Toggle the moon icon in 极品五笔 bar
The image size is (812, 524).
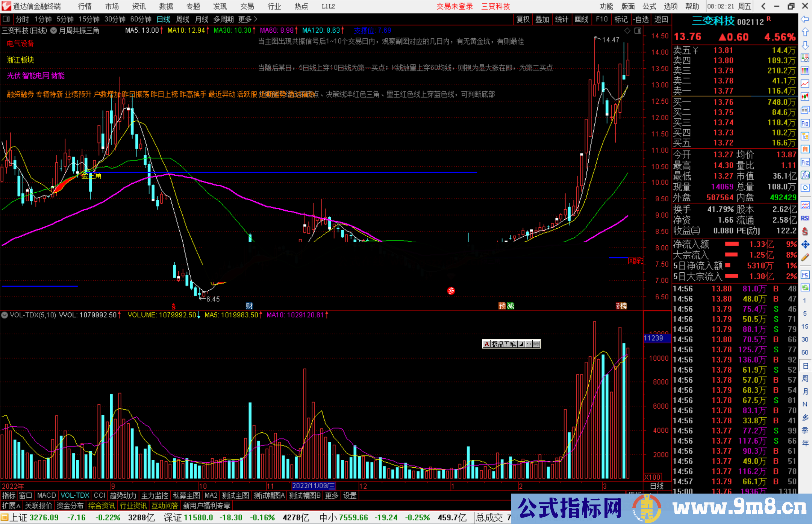[521, 344]
